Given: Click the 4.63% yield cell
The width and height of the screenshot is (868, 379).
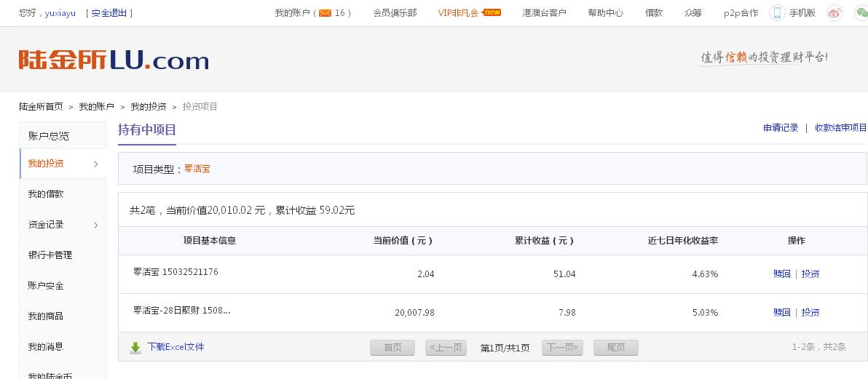Looking at the screenshot, I should 705,274.
